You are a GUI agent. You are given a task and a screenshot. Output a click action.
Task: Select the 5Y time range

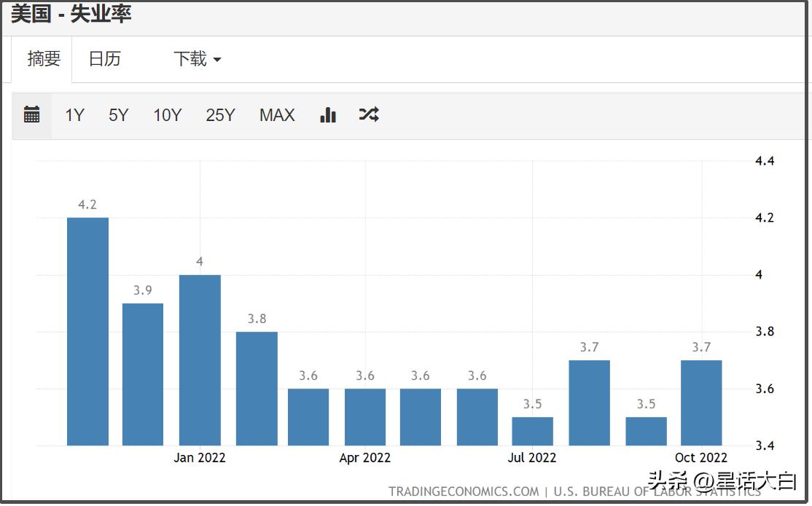118,115
